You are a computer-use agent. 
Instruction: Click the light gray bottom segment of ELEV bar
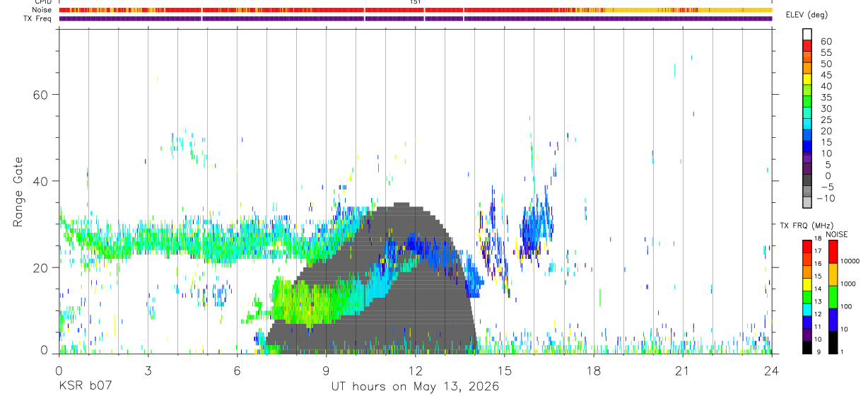point(807,202)
